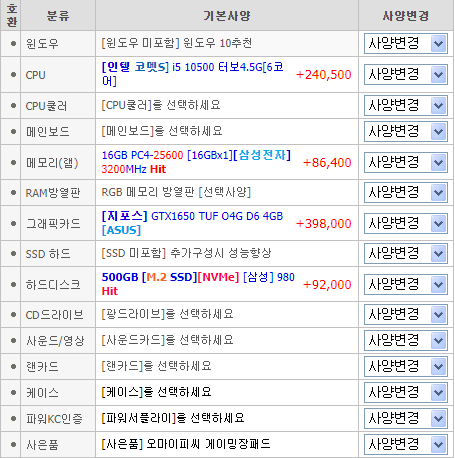455x458 pixels.
Task: Click the 기본사양 column header
Action: point(227,16)
